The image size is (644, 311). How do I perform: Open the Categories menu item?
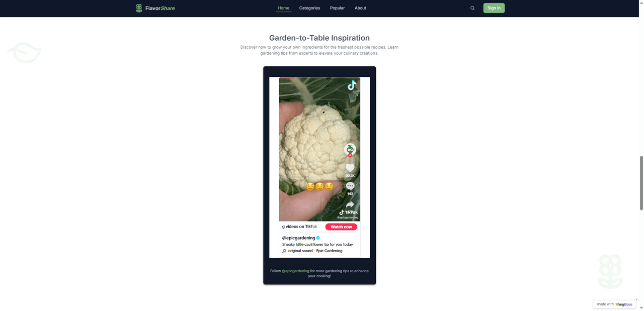(x=309, y=8)
